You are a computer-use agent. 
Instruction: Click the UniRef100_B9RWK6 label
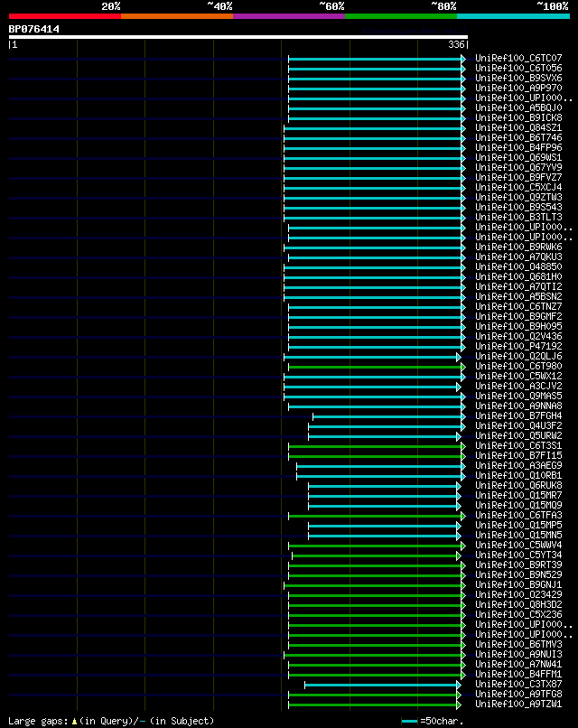pyautogui.click(x=518, y=247)
